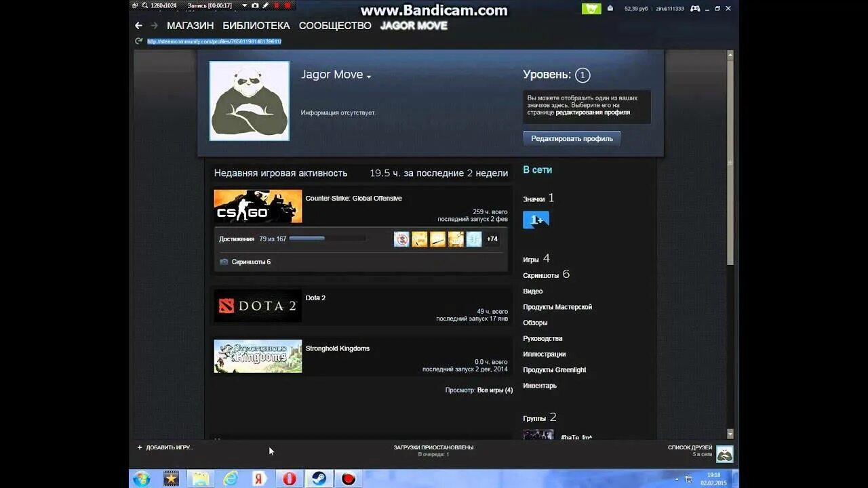This screenshot has height=488, width=868.
Task: Open the Counter-Strike: Global Offensive title link
Action: click(x=353, y=199)
